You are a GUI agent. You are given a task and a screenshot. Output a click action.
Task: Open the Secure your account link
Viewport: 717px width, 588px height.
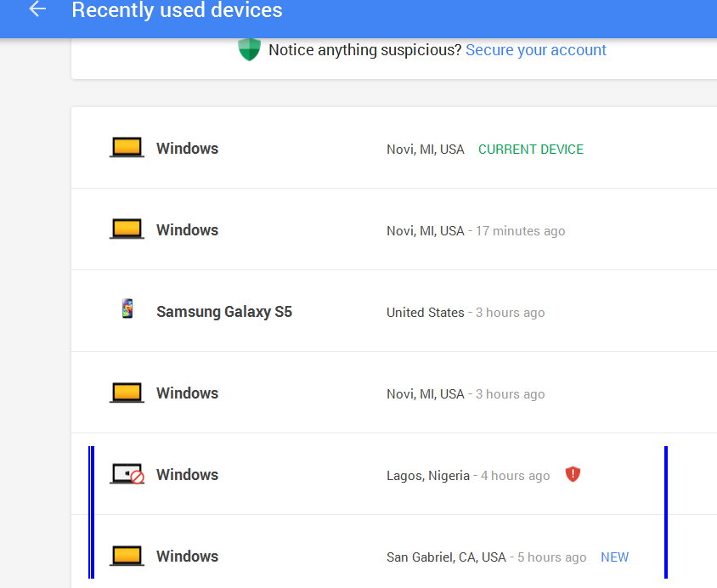click(536, 50)
